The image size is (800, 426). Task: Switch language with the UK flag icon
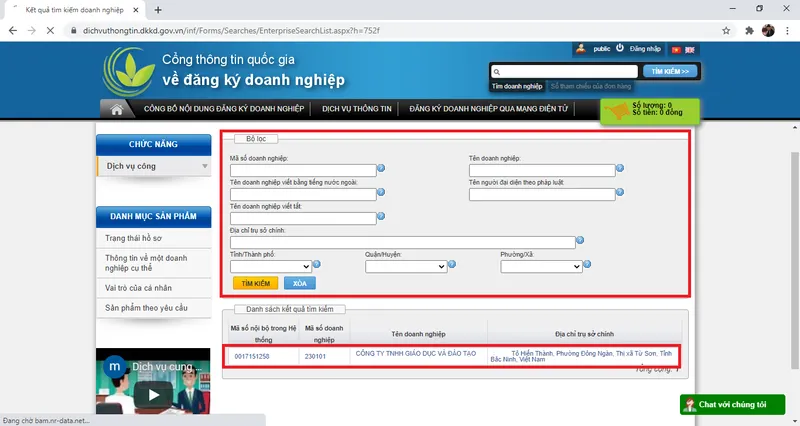690,49
